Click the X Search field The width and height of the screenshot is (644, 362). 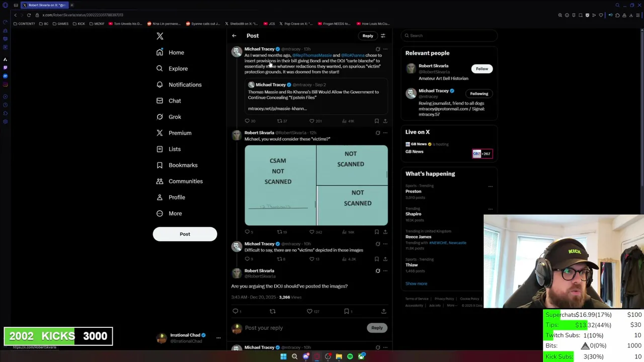pyautogui.click(x=449, y=36)
